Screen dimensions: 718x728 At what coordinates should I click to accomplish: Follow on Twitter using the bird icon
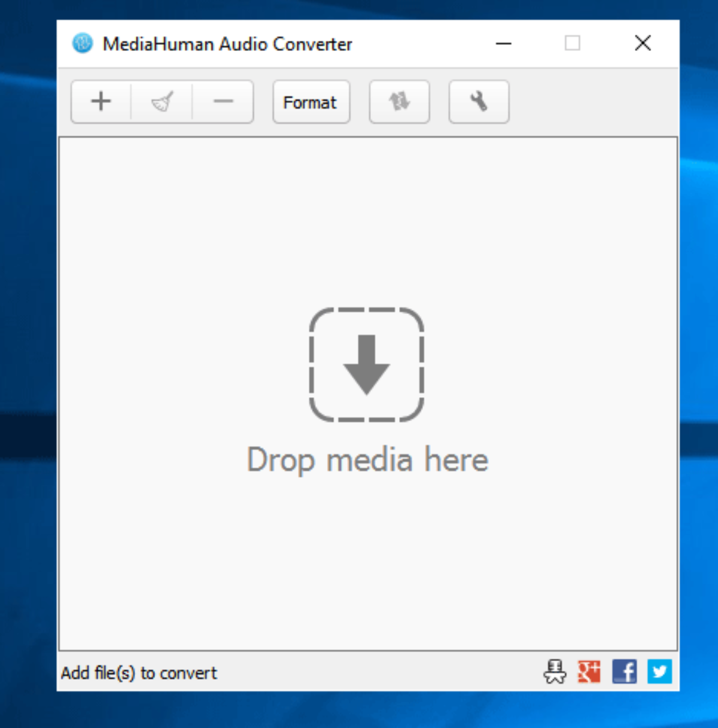(659, 672)
